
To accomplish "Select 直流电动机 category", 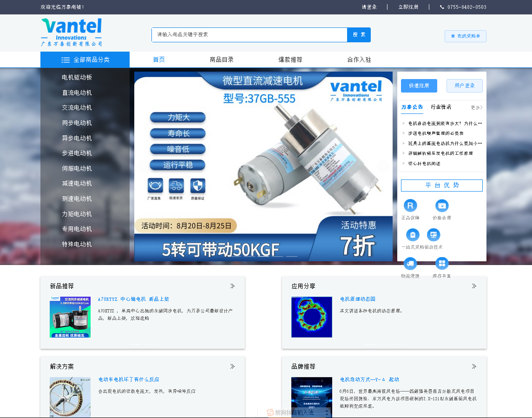I will pos(77,93).
